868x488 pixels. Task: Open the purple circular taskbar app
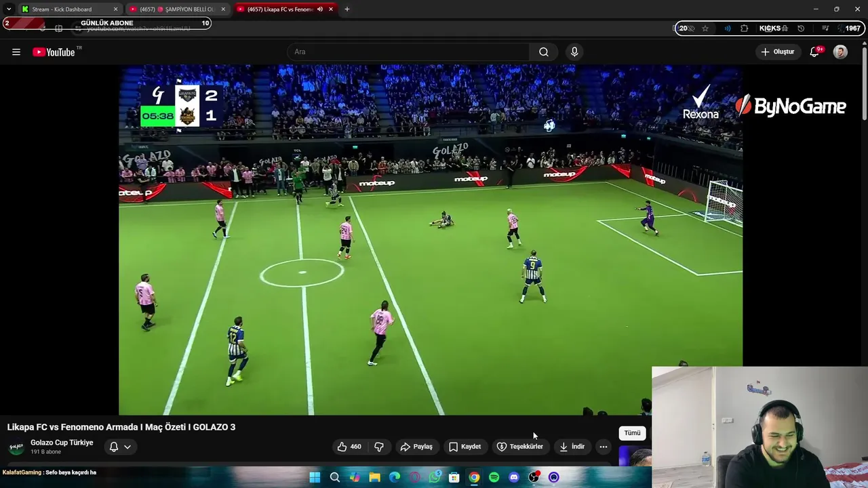pyautogui.click(x=554, y=477)
